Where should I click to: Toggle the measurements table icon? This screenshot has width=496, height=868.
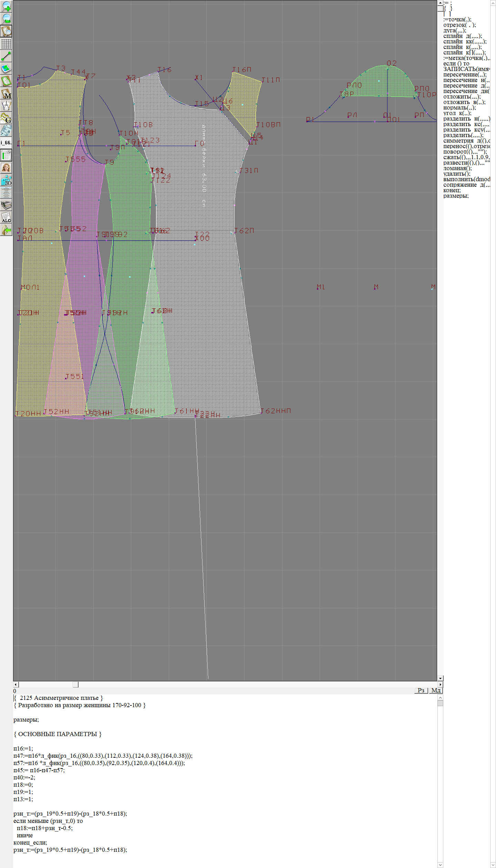click(6, 155)
